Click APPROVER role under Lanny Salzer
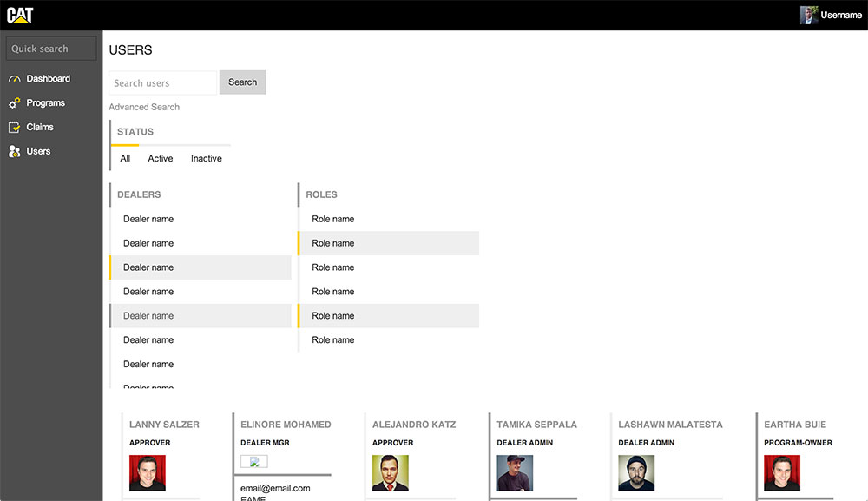868x501 pixels. tap(149, 443)
